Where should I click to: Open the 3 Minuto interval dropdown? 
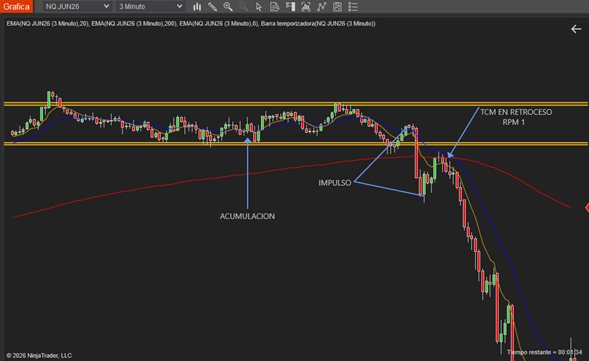click(150, 6)
